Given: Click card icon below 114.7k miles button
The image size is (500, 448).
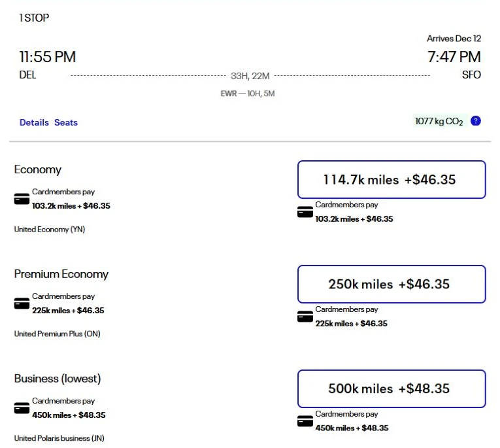Looking at the screenshot, I should (305, 212).
